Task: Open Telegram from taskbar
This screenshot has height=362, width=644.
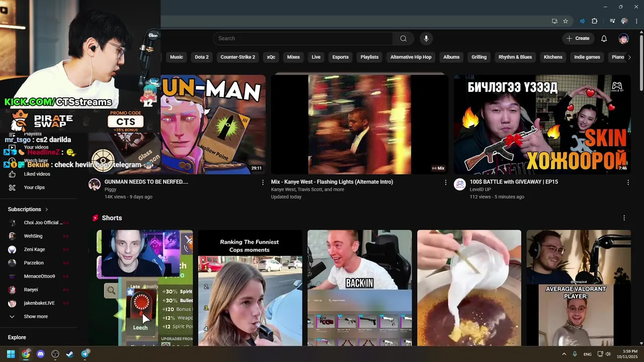Action: tap(85, 354)
